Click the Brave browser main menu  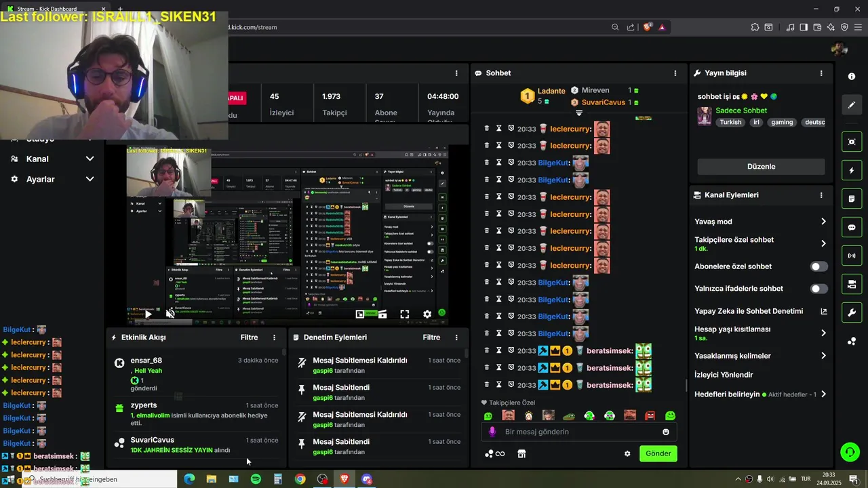click(x=858, y=27)
